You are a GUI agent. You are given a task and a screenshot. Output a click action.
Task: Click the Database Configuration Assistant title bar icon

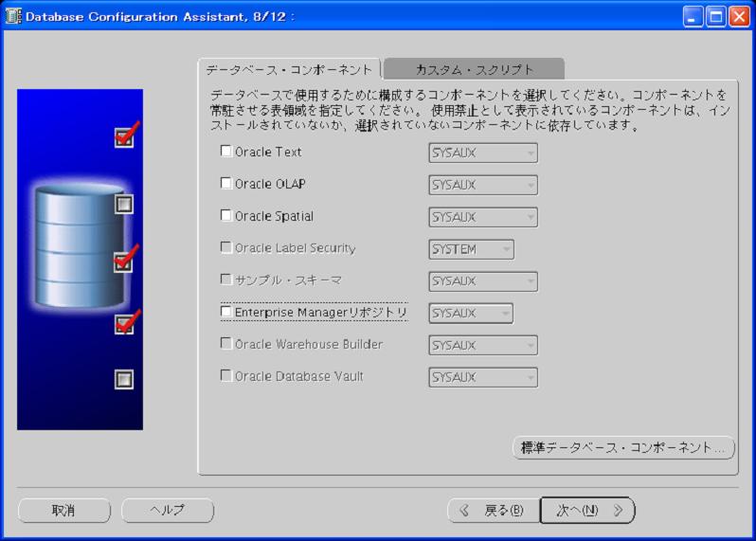tap(13, 16)
